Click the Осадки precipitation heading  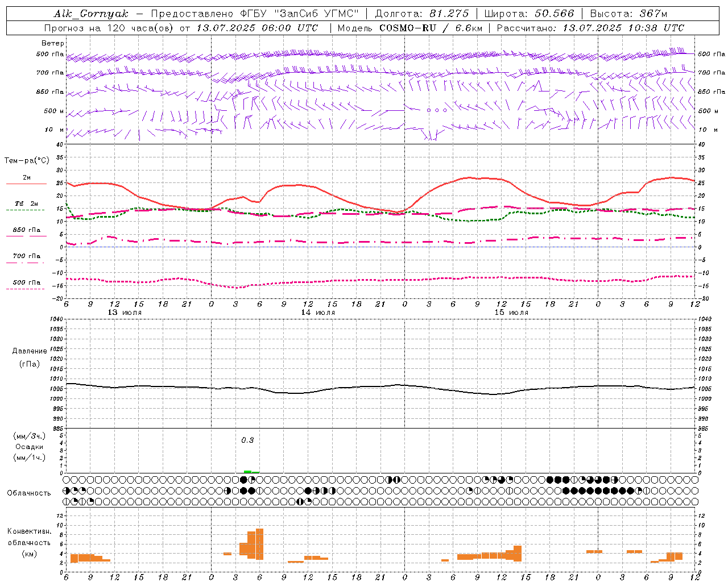30,447
